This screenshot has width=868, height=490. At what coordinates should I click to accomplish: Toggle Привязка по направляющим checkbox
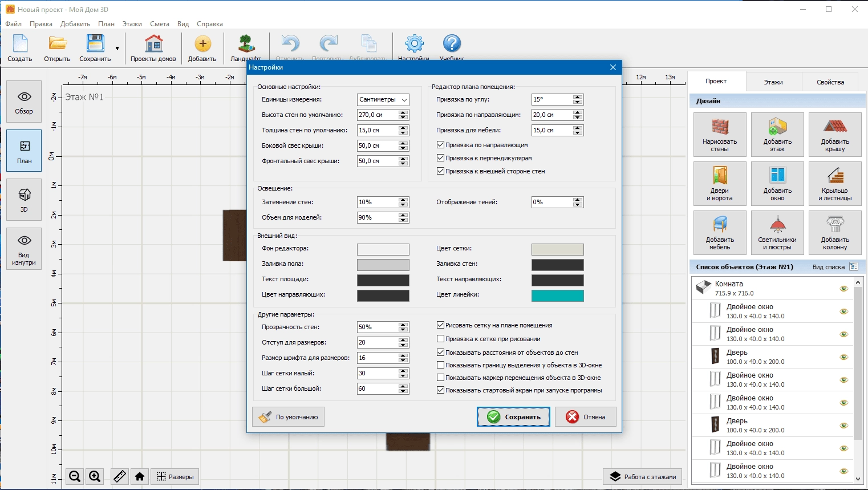pyautogui.click(x=440, y=145)
